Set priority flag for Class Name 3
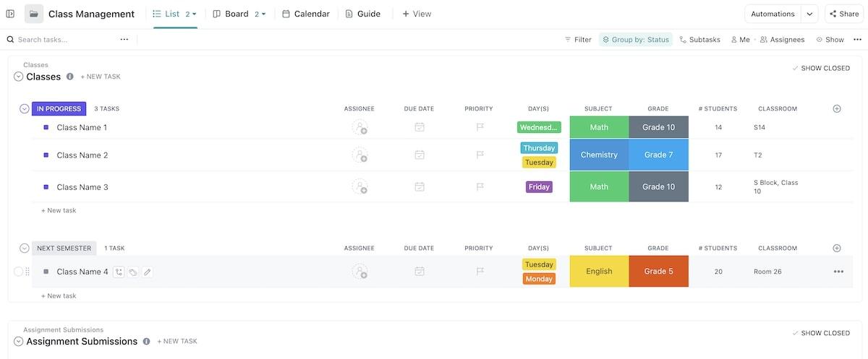 pos(479,187)
